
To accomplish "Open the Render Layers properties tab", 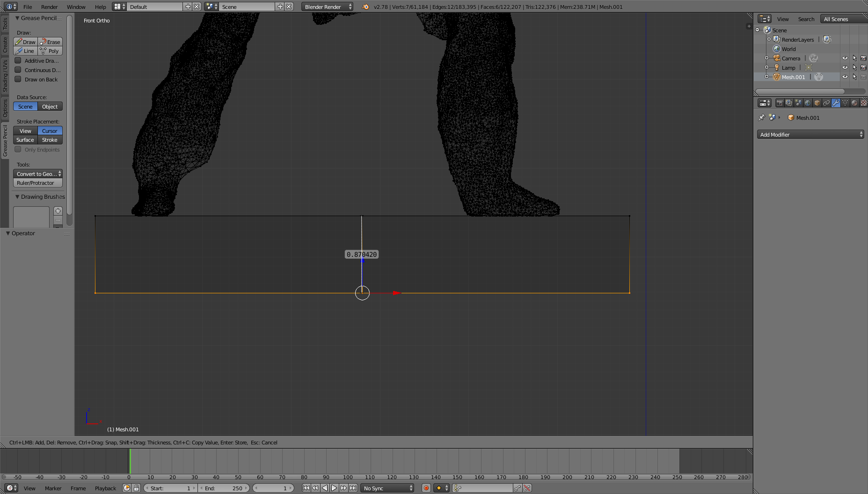I will (x=789, y=103).
